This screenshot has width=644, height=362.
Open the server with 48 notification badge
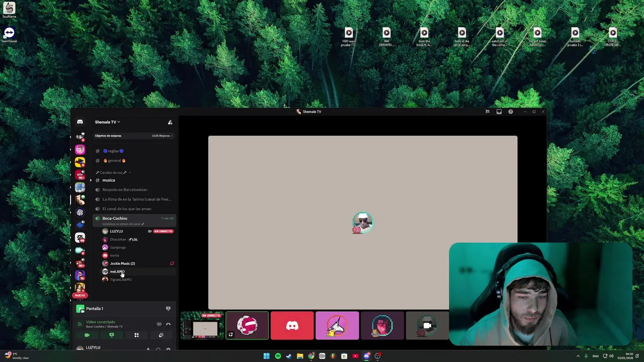[x=80, y=237]
